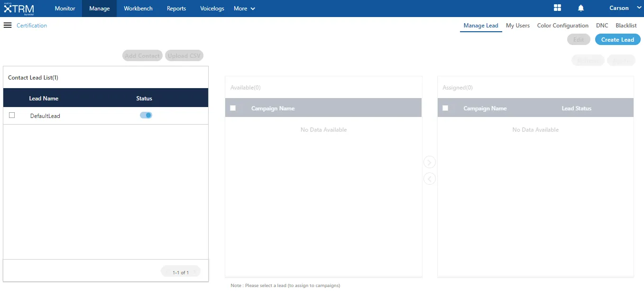Click the Edit button

pyautogui.click(x=579, y=39)
